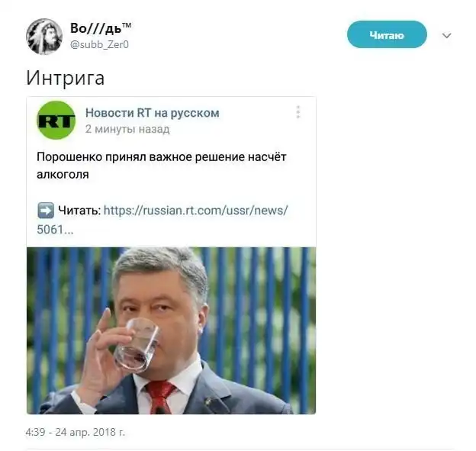This screenshot has height=451, width=476.
Task: Click the green RT logo
Action: pyautogui.click(x=56, y=121)
